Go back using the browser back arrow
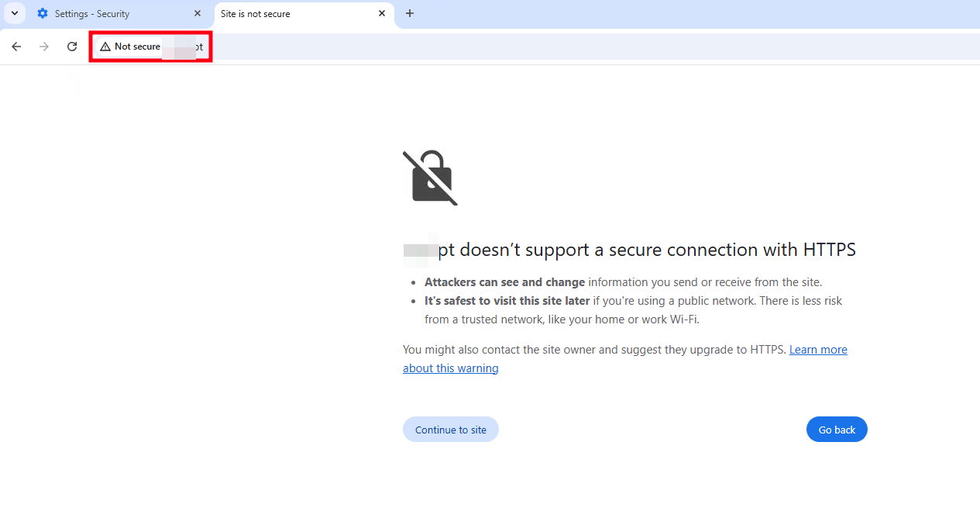 click(16, 47)
